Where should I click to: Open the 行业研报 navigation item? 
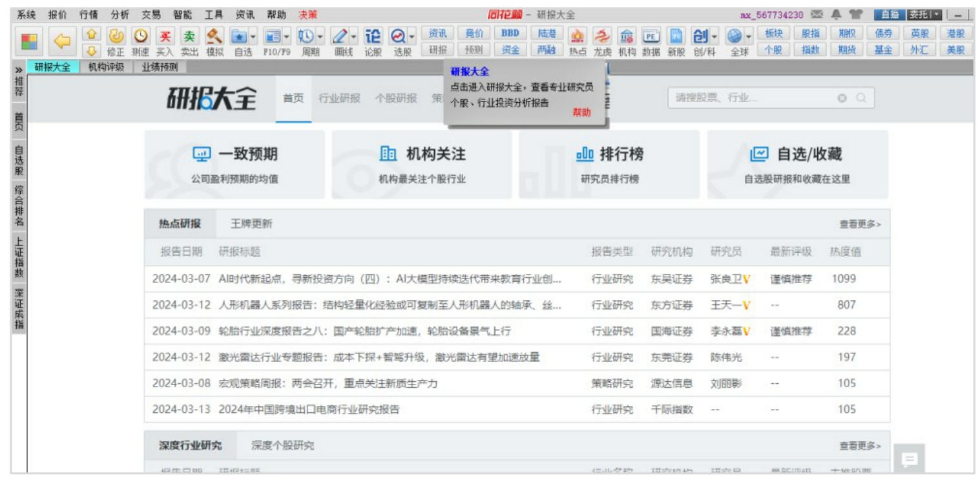click(339, 98)
